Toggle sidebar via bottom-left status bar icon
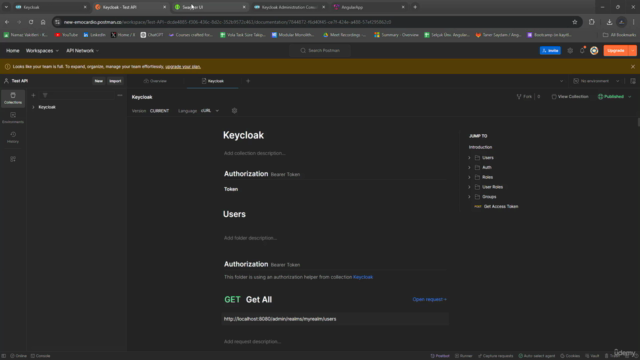The width and height of the screenshot is (640, 360). tap(4, 356)
